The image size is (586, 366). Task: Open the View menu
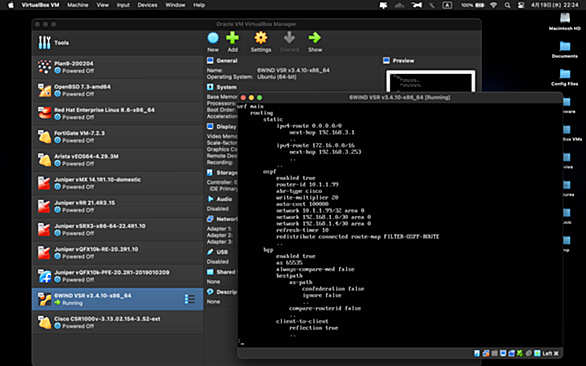pyautogui.click(x=102, y=5)
